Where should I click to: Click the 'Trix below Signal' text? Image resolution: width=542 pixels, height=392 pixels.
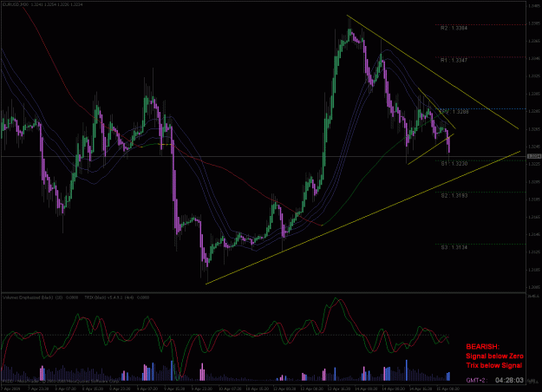click(x=493, y=365)
